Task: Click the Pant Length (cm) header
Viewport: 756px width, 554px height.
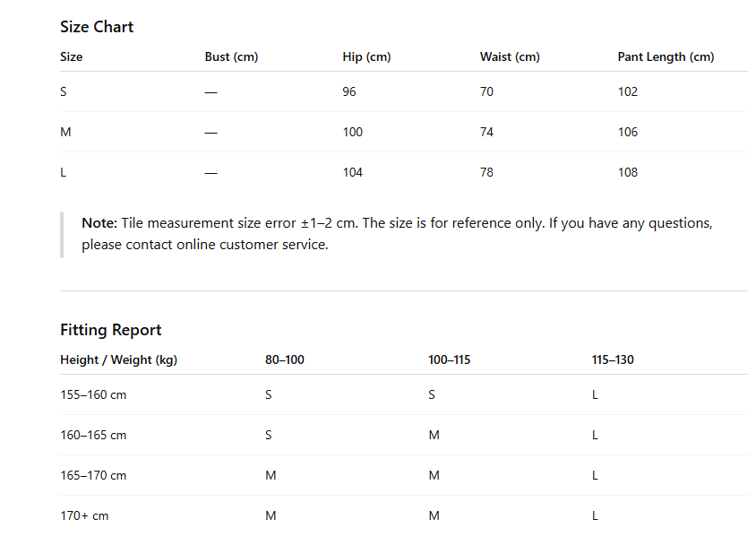Action: point(666,57)
